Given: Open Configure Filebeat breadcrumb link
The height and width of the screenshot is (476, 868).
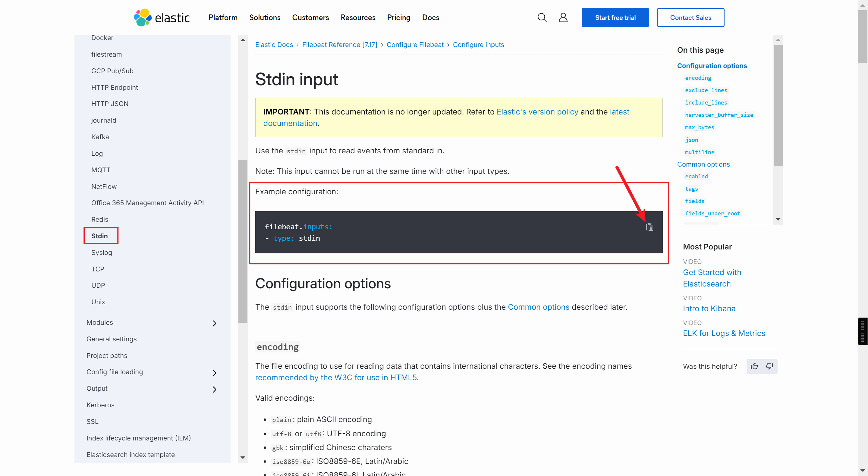Looking at the screenshot, I should [415, 45].
